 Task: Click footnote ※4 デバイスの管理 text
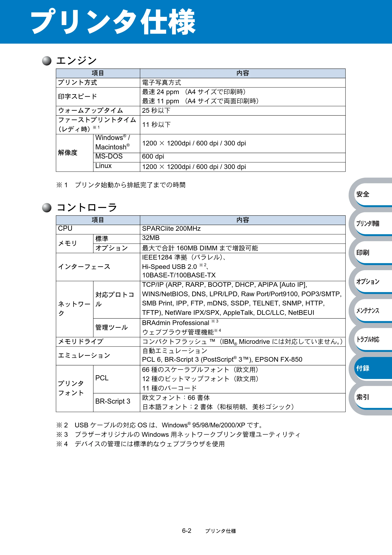(140, 444)
